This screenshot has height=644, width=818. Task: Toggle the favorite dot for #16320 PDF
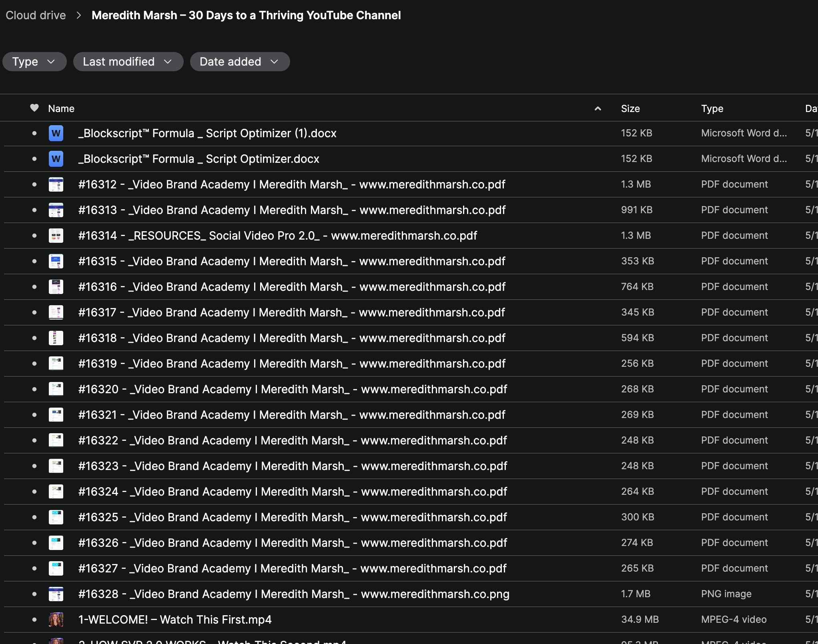(34, 389)
